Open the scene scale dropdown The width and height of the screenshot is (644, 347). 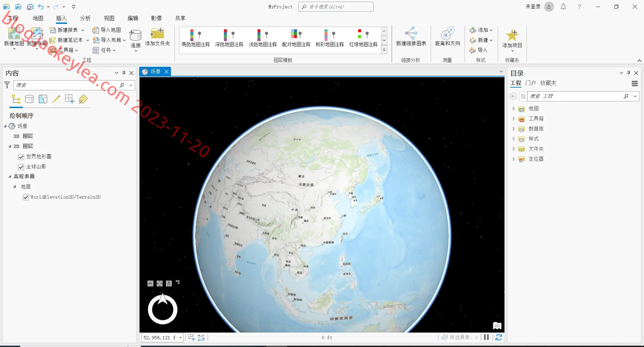click(x=180, y=338)
